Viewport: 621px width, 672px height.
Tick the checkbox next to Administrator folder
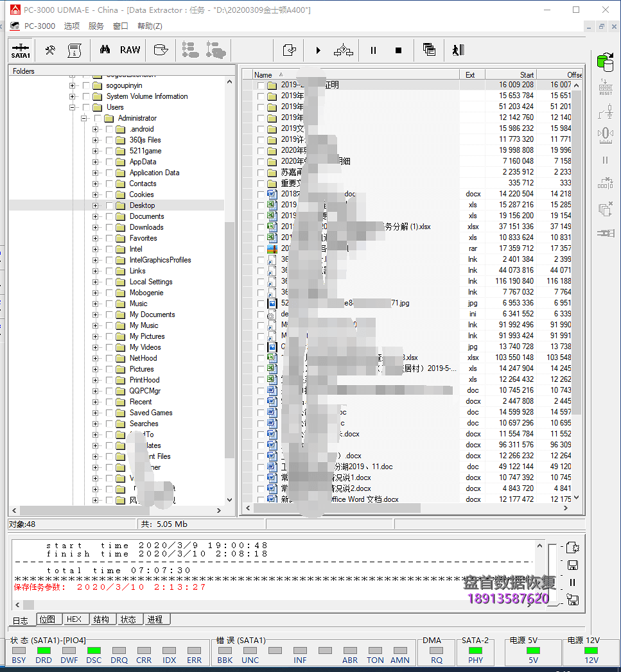tap(98, 118)
